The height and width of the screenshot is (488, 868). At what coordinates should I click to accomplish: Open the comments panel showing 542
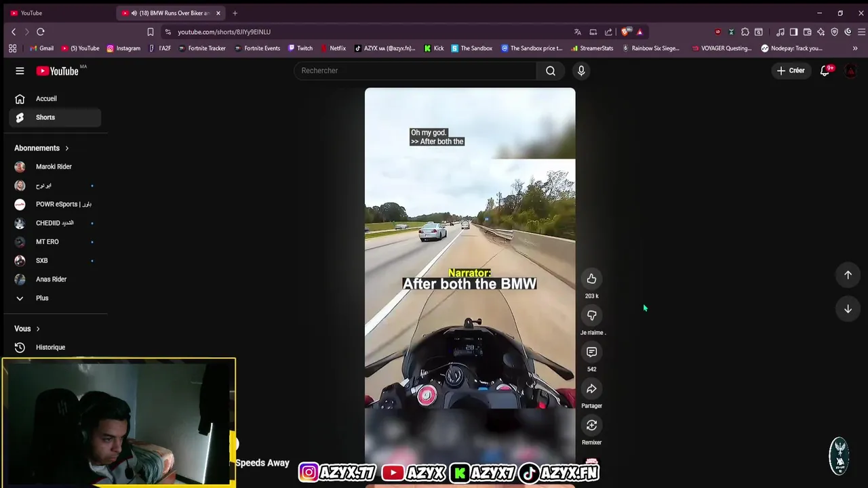[x=591, y=352]
